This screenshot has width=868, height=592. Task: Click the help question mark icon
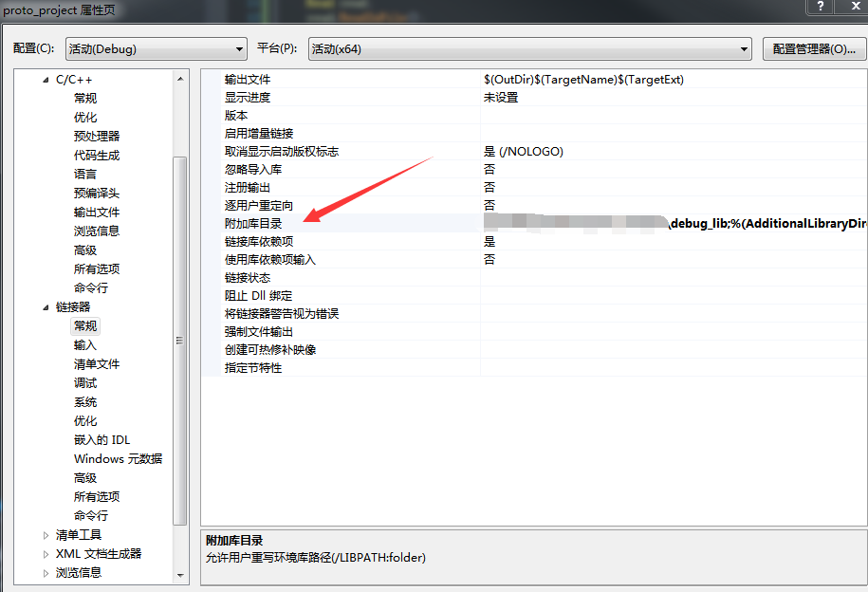[x=820, y=8]
